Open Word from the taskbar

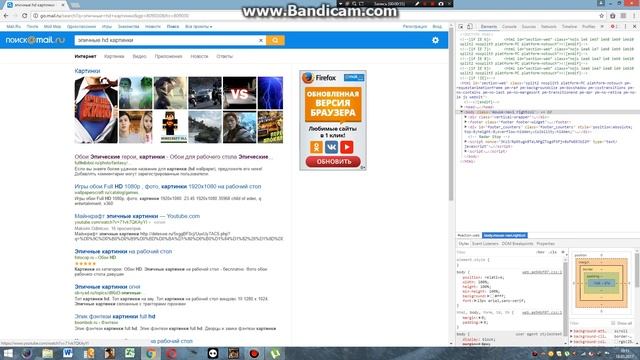click(x=68, y=353)
